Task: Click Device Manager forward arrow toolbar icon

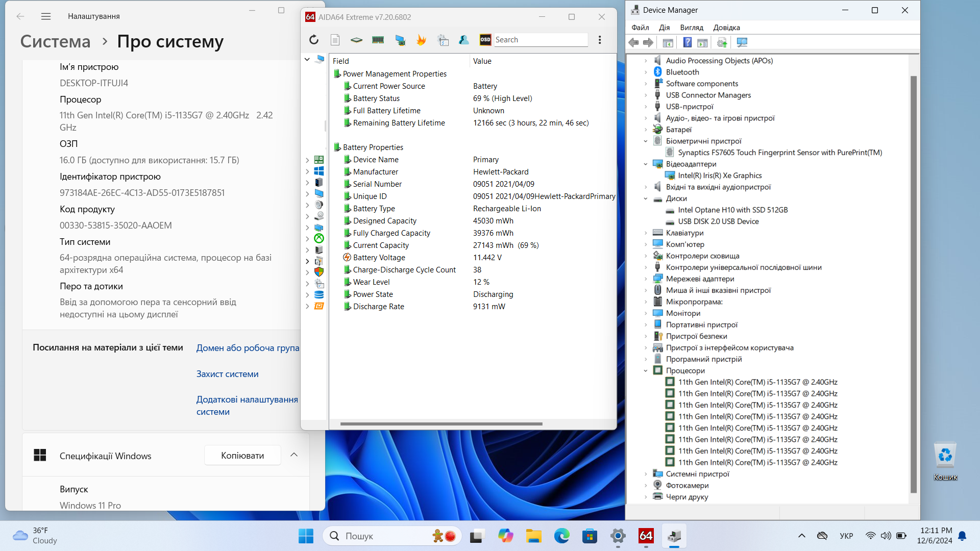Action: tap(648, 42)
